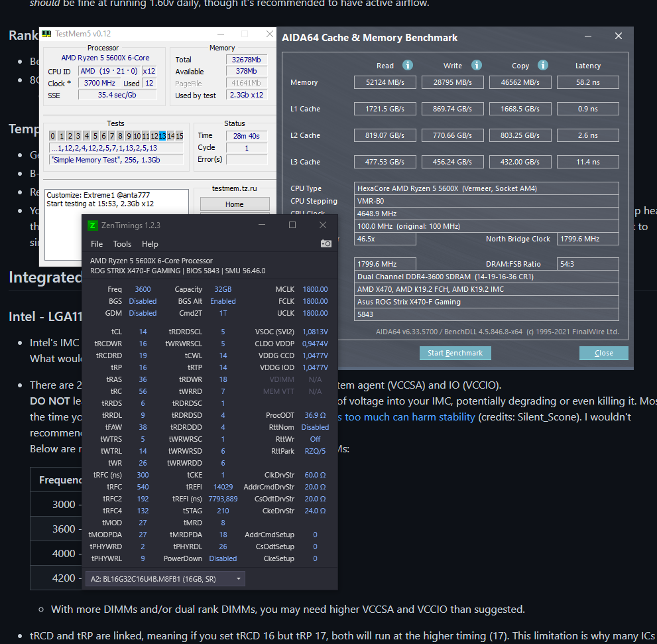This screenshot has width=657, height=644.
Task: Click the Asus ROG Strix X470-F Gaming field
Action: 487,302
